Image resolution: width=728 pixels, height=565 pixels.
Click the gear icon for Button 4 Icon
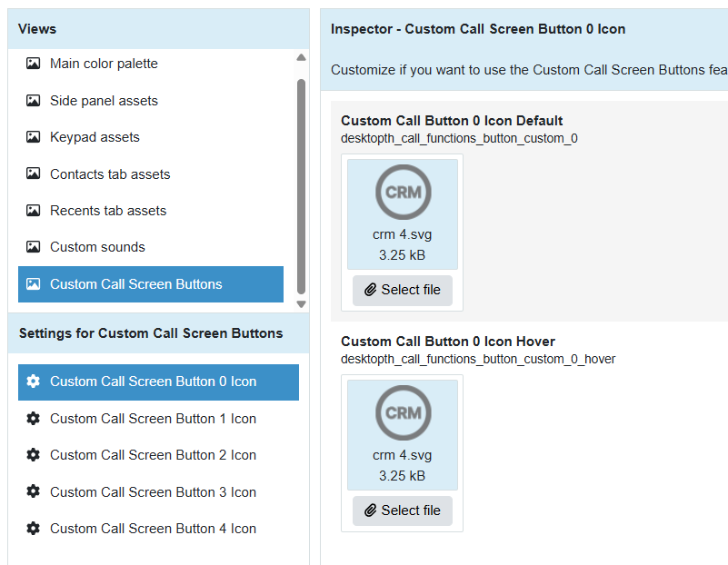pos(33,529)
